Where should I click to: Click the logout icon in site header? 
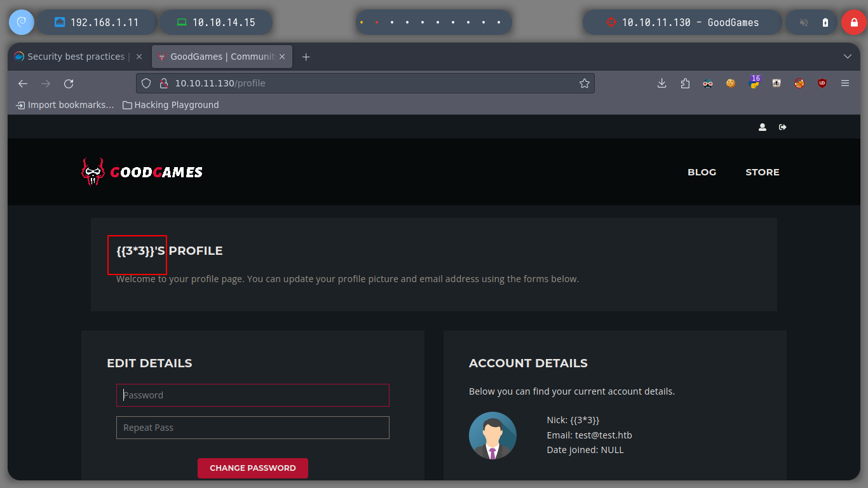click(783, 127)
